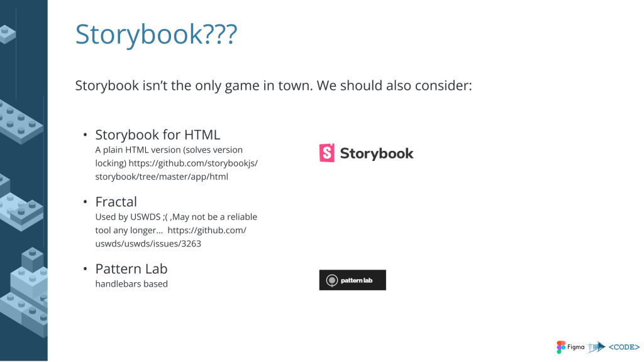This screenshot has height=362, width=644.
Task: Click the pink Storybook S icon
Action: point(327,153)
